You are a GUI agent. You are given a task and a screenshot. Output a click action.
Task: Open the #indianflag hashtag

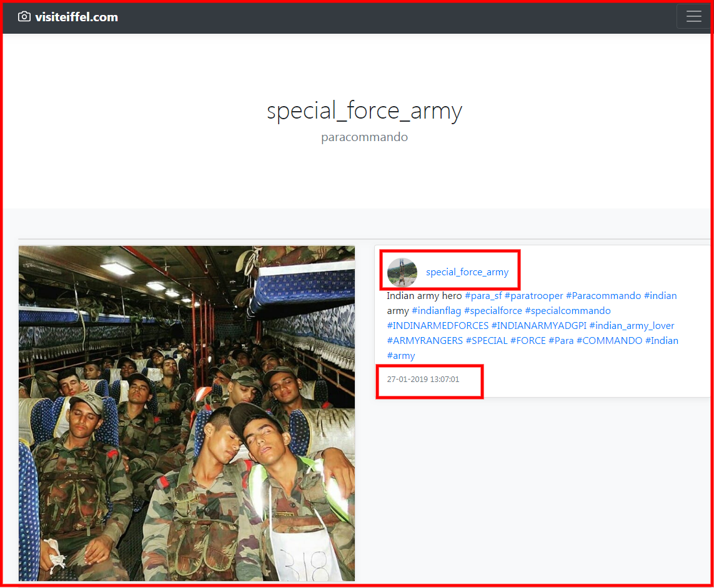click(436, 311)
